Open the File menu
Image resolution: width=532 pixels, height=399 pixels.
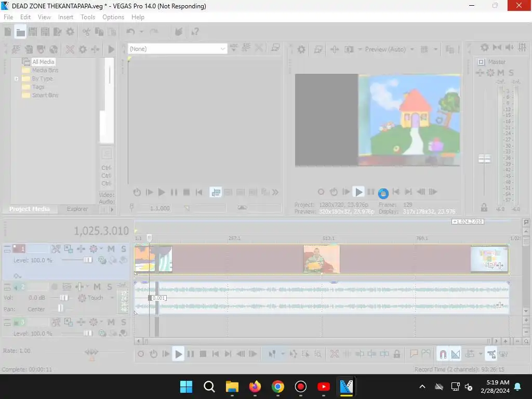click(x=8, y=17)
